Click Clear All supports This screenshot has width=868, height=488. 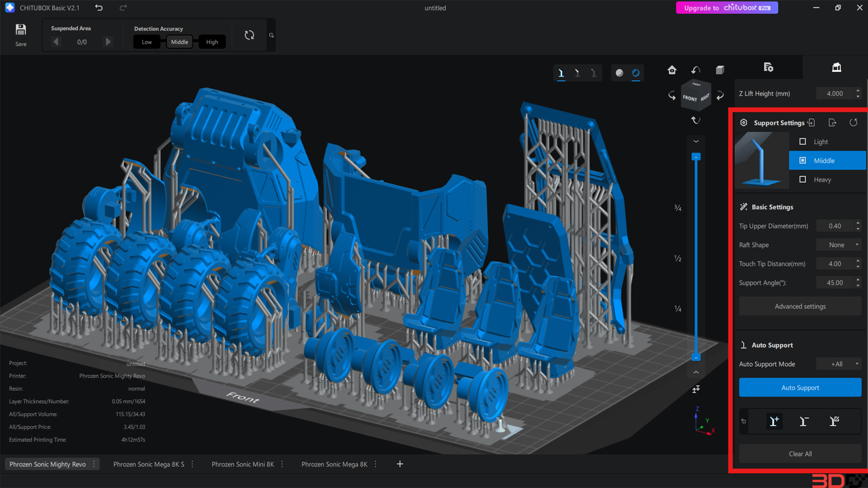(x=800, y=454)
